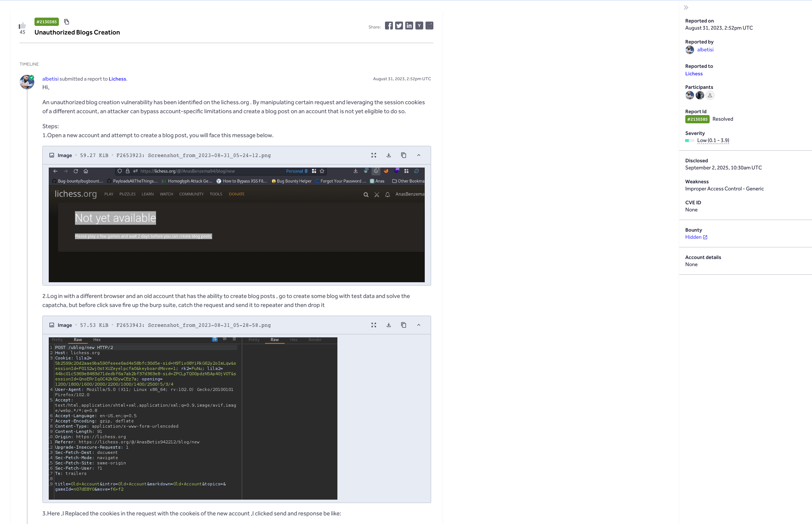Viewport: 812px width, 524px height.
Task: Open the Burp request screenshot thumbnail
Action: click(193, 418)
